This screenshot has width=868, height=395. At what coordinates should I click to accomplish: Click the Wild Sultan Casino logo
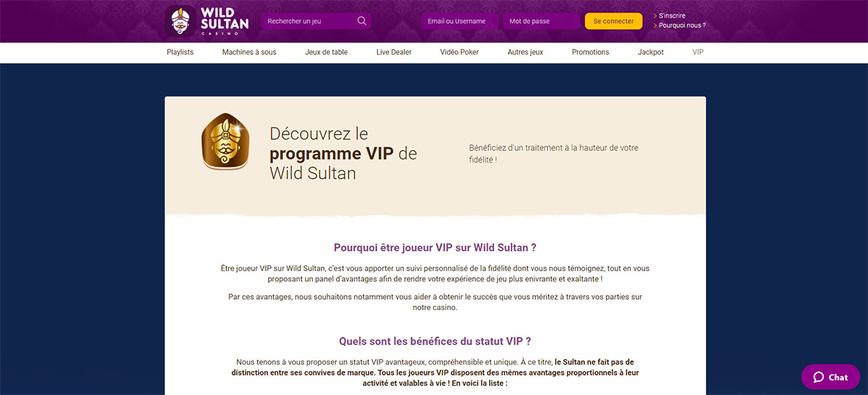click(207, 21)
